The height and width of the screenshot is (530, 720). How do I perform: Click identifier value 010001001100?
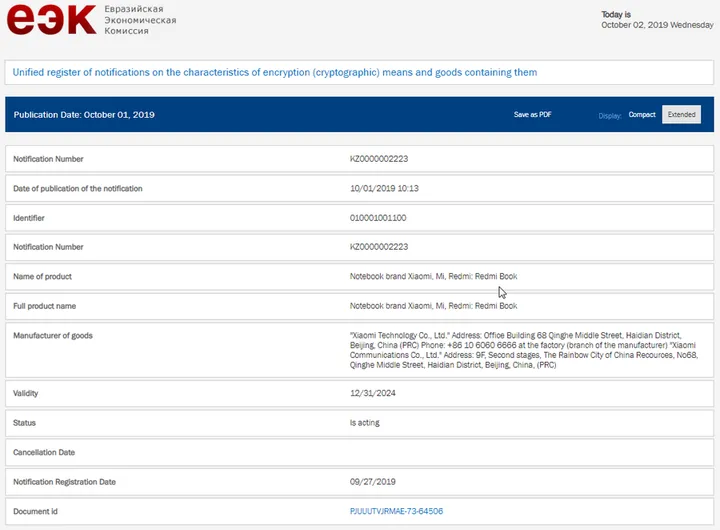(x=378, y=218)
